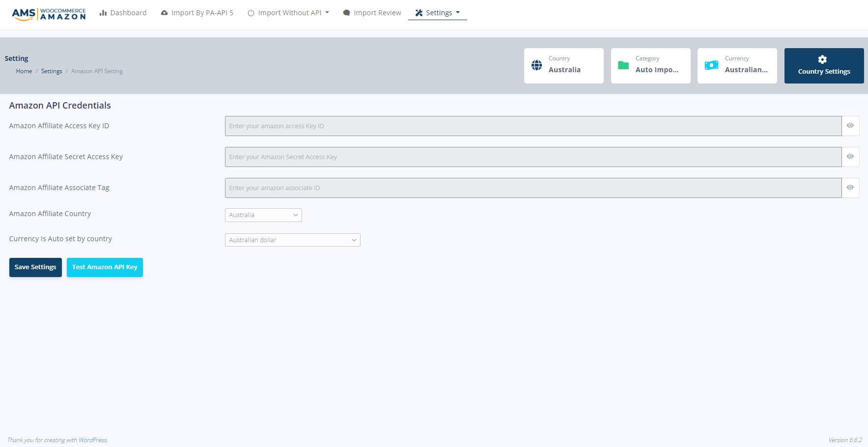868x447 pixels.
Task: Click the Currency Is Auto set by country label
Action: [60, 239]
